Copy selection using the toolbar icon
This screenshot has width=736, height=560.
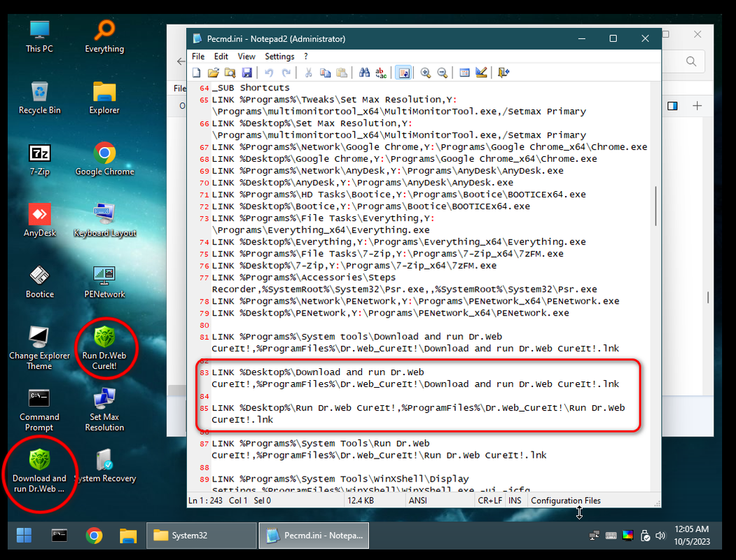click(325, 73)
